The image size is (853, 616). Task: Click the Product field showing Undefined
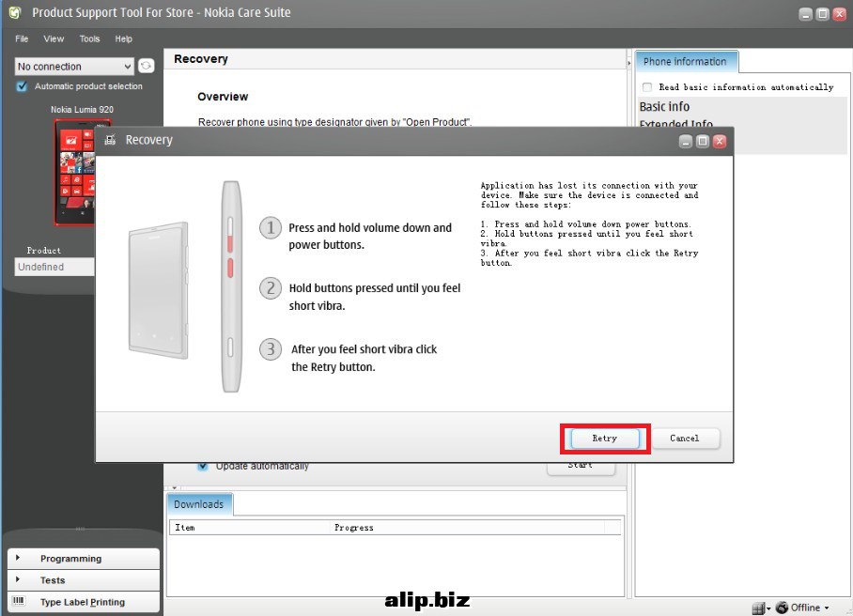54,267
